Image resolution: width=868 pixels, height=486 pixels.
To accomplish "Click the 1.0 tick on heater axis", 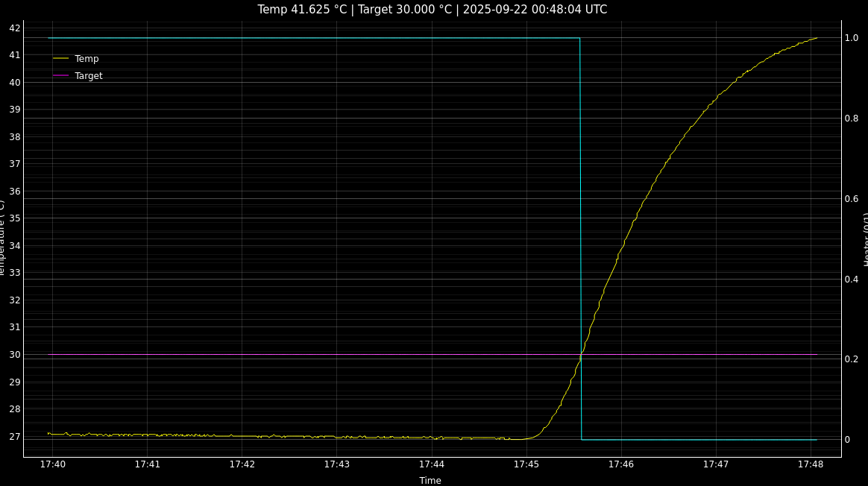I will pyautogui.click(x=851, y=38).
